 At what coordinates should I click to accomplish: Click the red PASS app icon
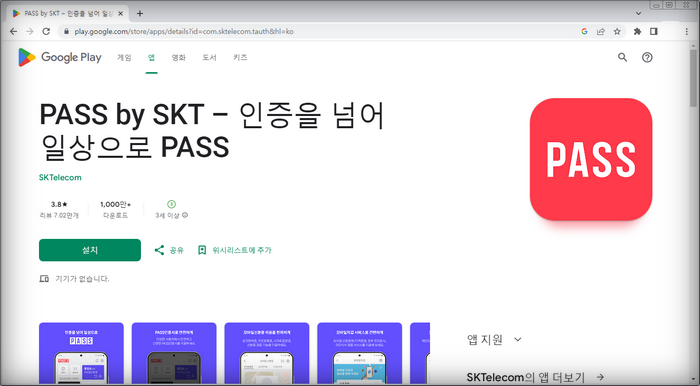point(591,159)
